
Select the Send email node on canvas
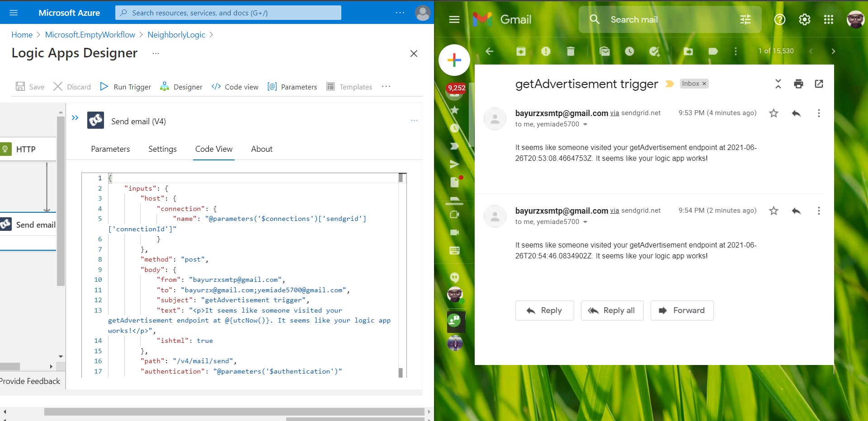tap(28, 225)
